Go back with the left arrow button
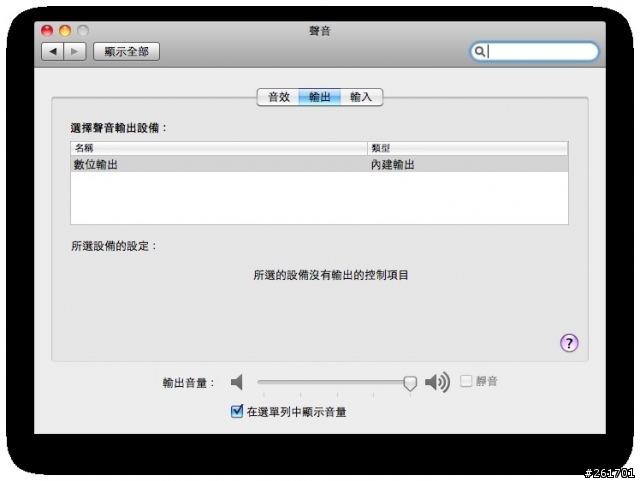Image resolution: width=640 pixels, height=481 pixels. pyautogui.click(x=53, y=52)
